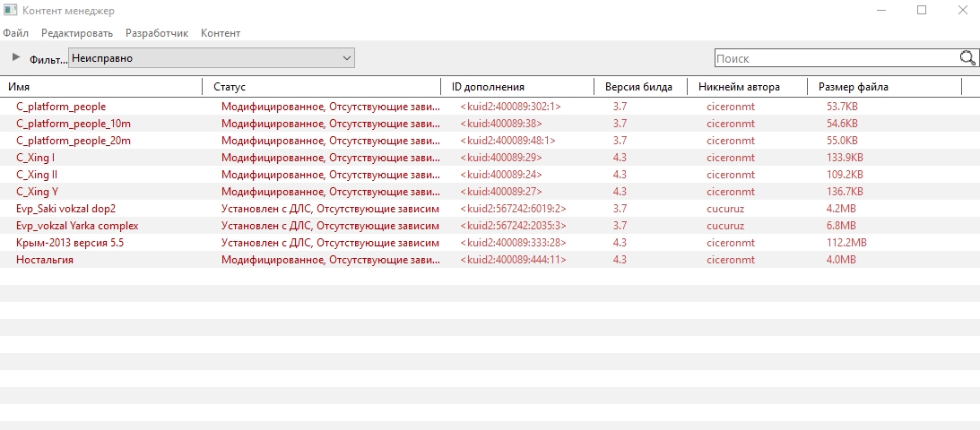Select the Evp_Saki vokzal dop2 entry
Screen dimensions: 980x430
click(x=66, y=209)
